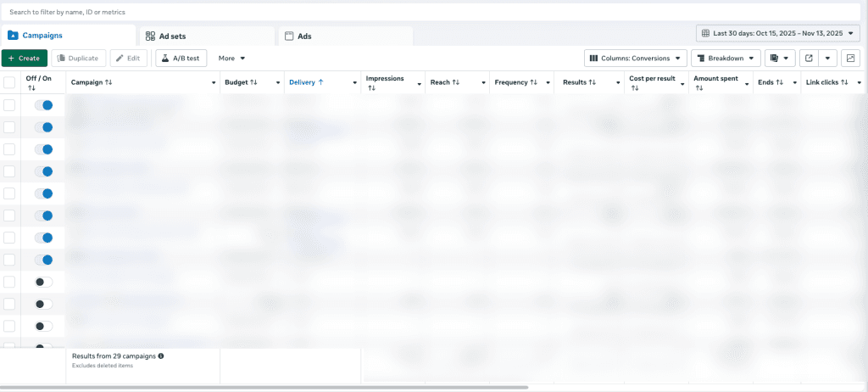Enable the first switched-off campaign toggle
Screen dimensions: 868x392
point(43,282)
